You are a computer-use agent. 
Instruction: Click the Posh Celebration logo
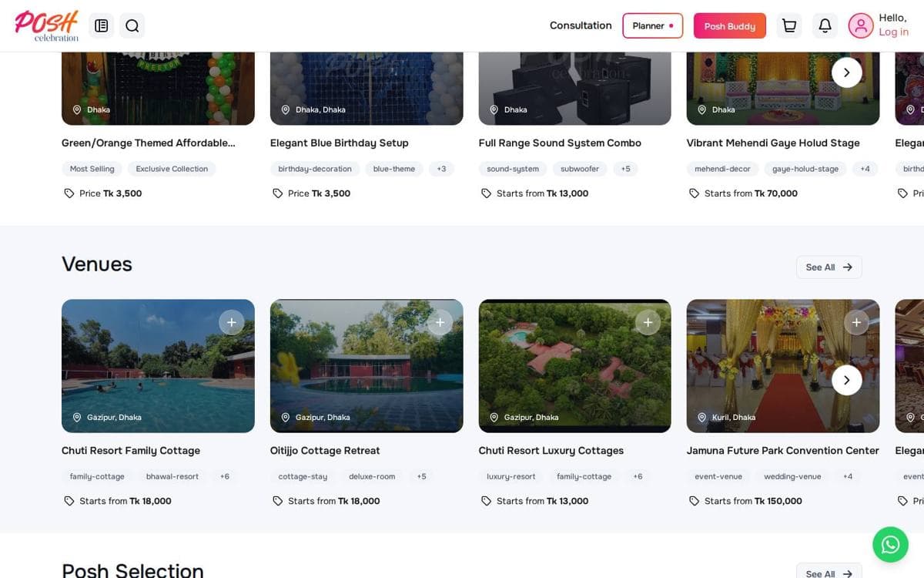47,25
